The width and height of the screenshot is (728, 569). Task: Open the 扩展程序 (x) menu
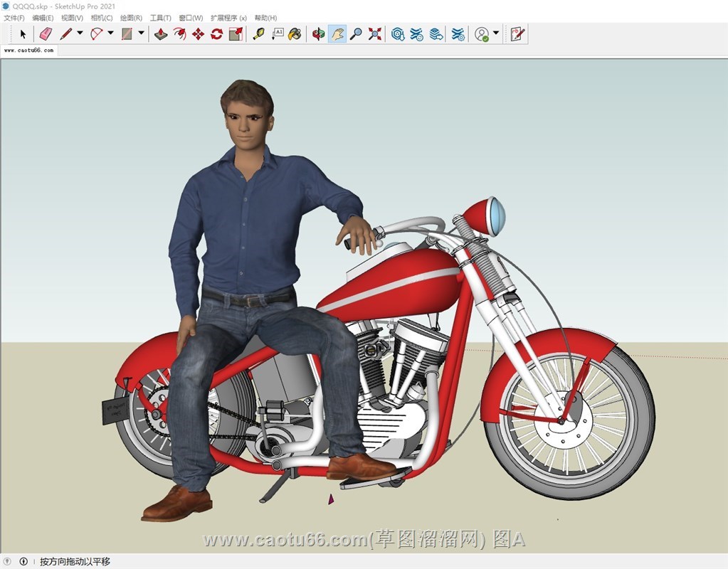point(228,18)
